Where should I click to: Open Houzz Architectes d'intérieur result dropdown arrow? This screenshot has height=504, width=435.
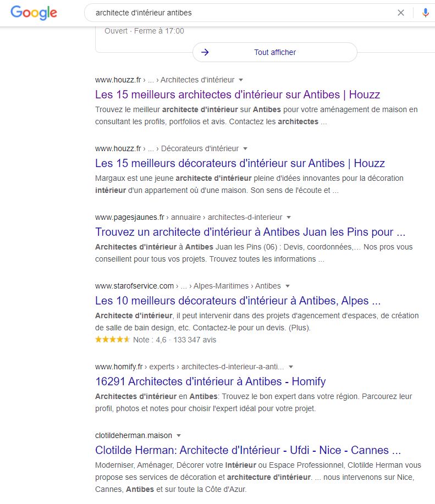tap(241, 80)
